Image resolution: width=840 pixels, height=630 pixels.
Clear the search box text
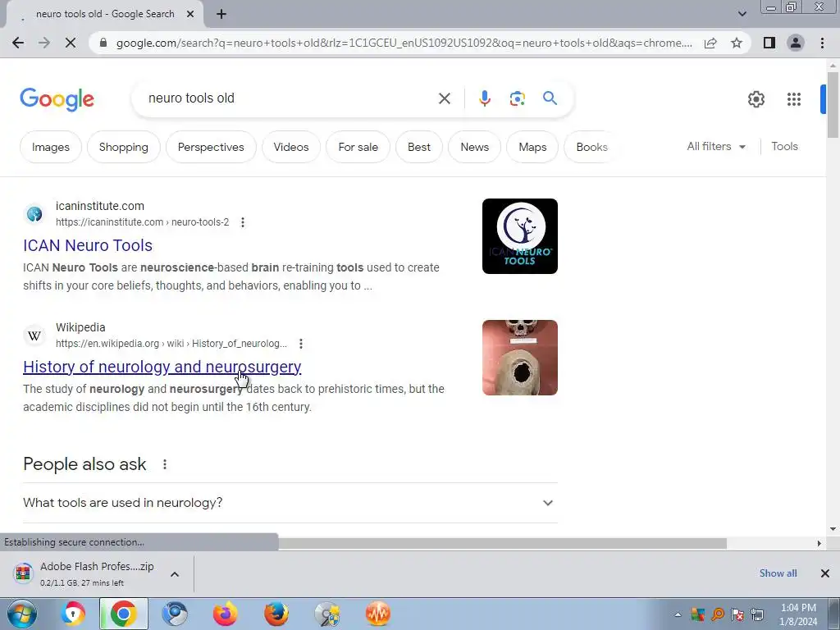[444, 98]
